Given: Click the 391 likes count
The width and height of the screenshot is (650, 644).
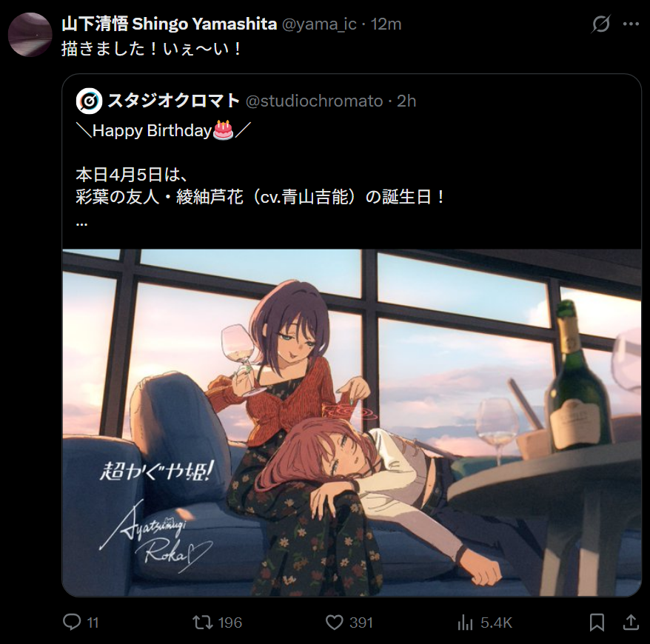Looking at the screenshot, I should pos(361,623).
